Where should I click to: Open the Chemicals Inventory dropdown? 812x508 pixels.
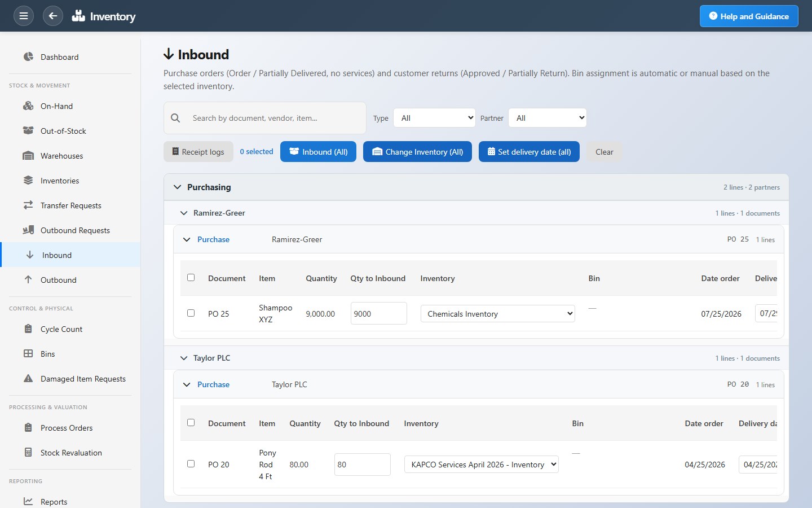pyautogui.click(x=498, y=313)
